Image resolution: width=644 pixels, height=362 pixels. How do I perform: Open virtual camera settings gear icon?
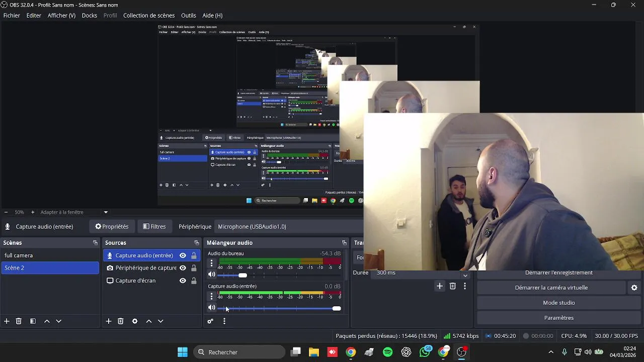pyautogui.click(x=634, y=288)
